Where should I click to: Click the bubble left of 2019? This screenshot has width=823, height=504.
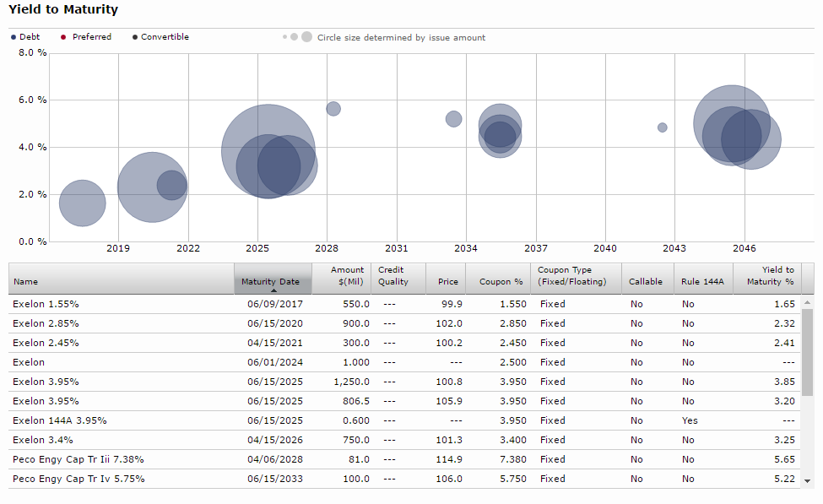(x=83, y=203)
